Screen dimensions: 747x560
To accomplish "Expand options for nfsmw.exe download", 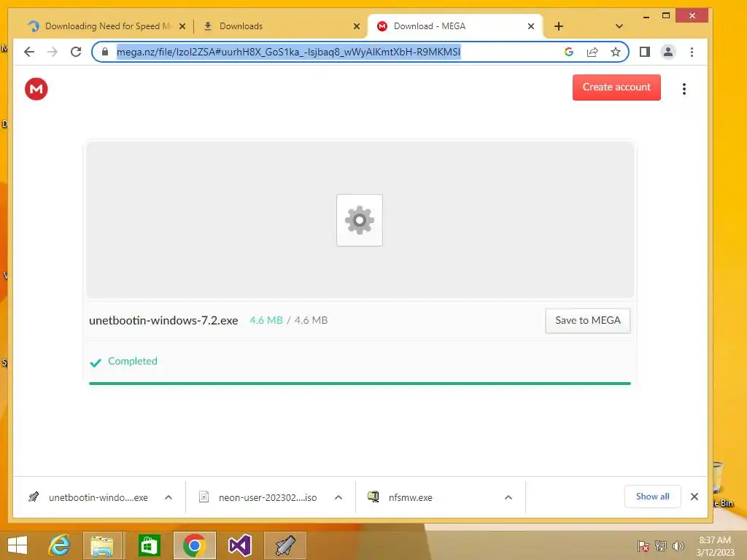I will [x=508, y=497].
